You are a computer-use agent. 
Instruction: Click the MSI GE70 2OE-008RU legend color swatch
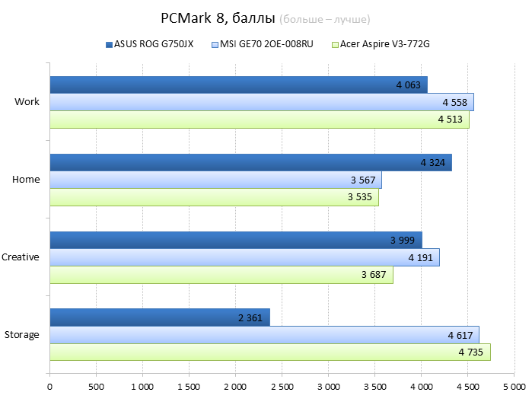[215, 44]
